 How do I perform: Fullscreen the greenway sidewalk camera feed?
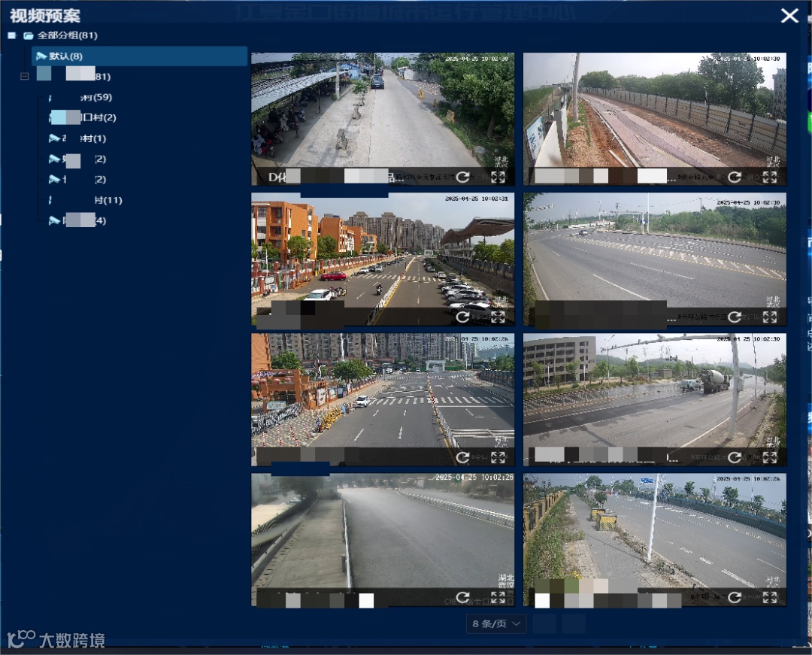point(770,597)
